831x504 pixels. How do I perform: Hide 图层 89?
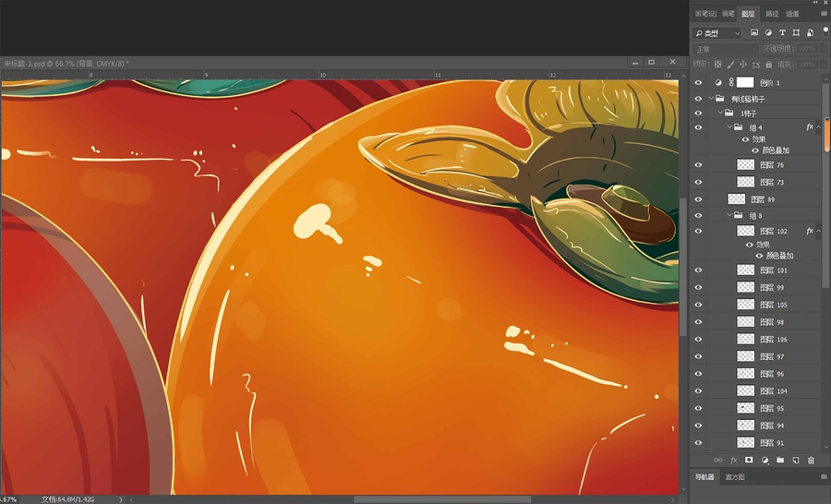pos(698,199)
